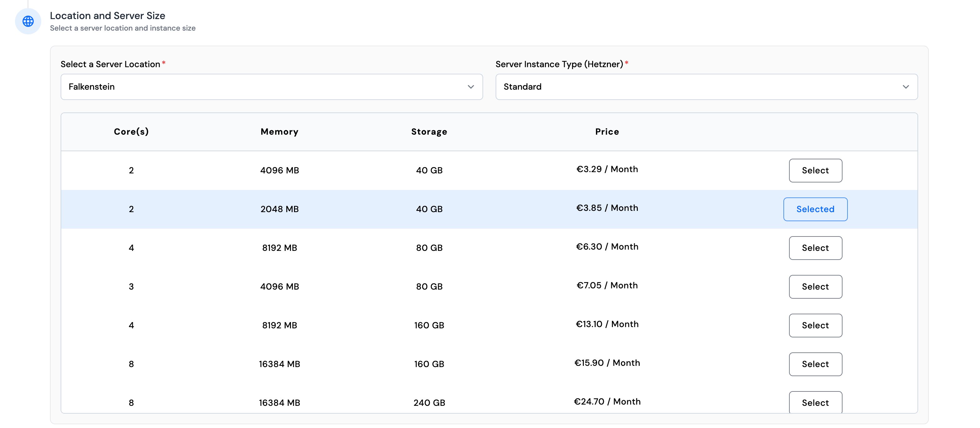980x428 pixels.
Task: Click the Core(s) column header
Action: (x=131, y=132)
